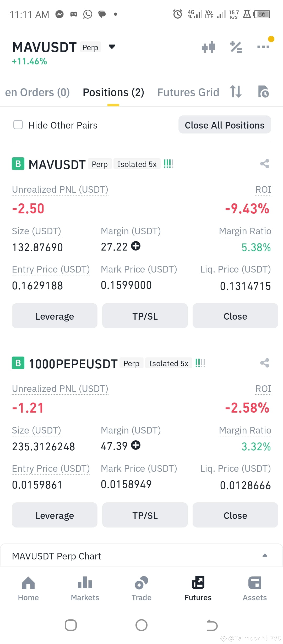Tap the percentage calculator icon
The image size is (283, 644).
[236, 47]
